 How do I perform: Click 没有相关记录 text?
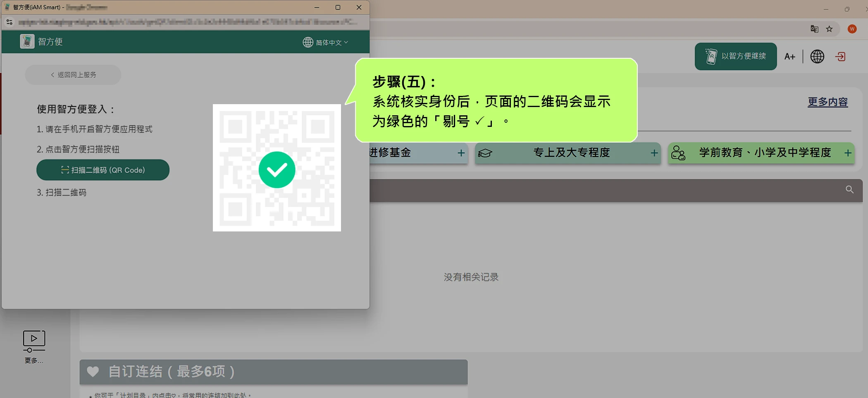click(471, 277)
